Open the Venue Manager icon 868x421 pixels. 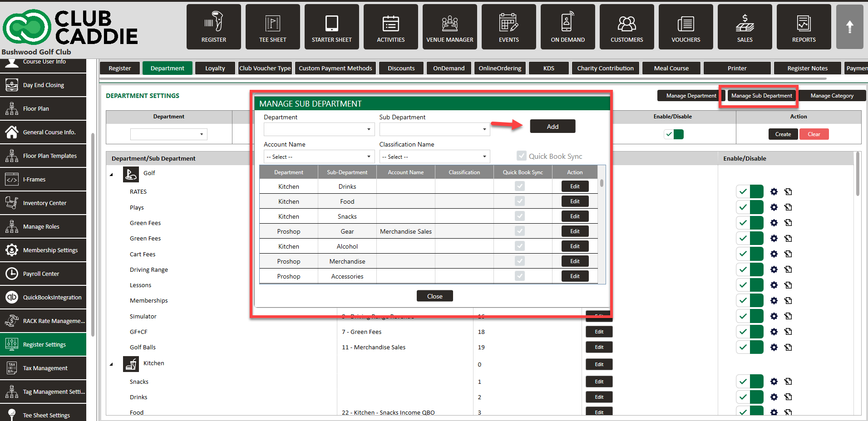coord(449,27)
